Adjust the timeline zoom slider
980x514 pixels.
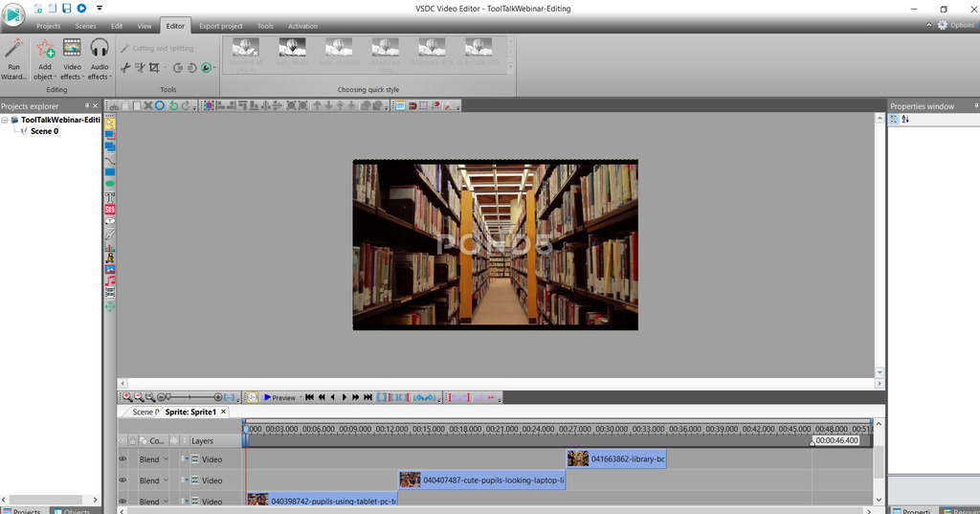pyautogui.click(x=189, y=397)
